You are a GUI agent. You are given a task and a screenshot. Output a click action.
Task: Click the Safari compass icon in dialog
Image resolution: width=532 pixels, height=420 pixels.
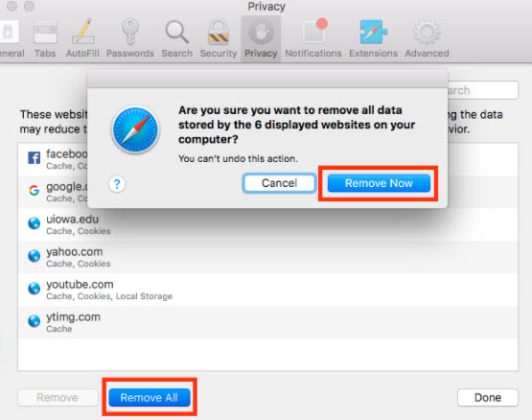pos(135,129)
